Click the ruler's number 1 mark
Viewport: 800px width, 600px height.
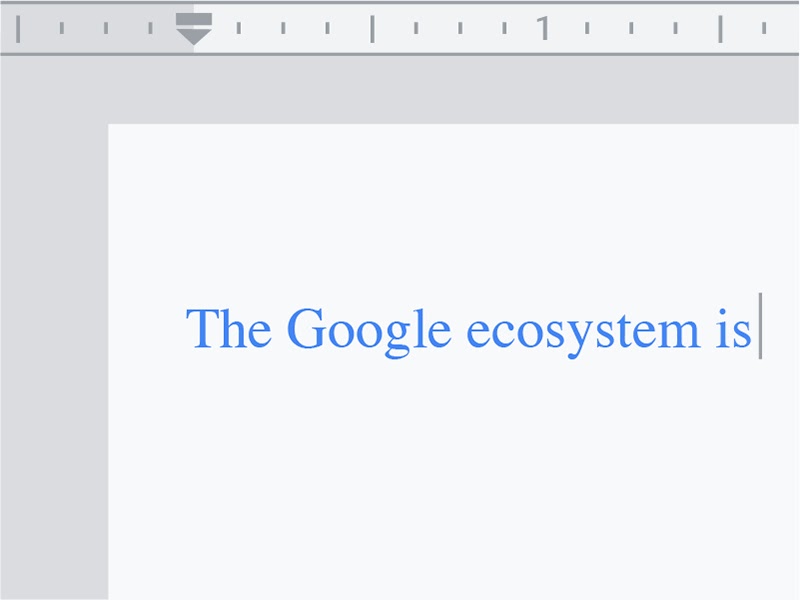click(544, 28)
